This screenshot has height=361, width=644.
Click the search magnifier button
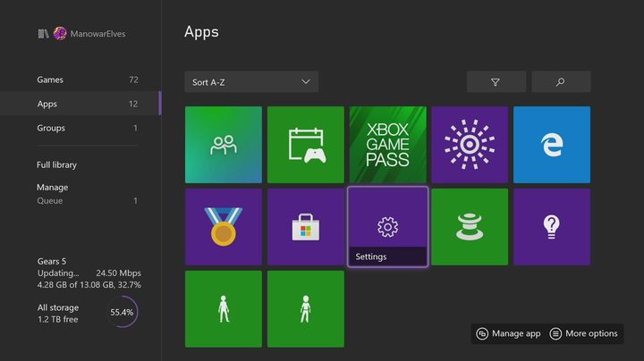tap(561, 81)
